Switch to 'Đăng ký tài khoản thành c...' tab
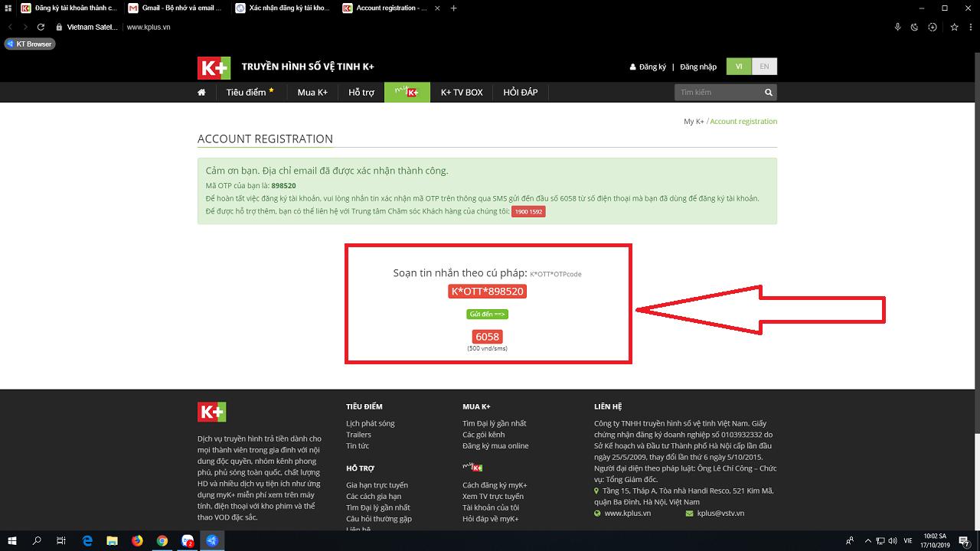The width and height of the screenshot is (980, 551). (x=69, y=8)
